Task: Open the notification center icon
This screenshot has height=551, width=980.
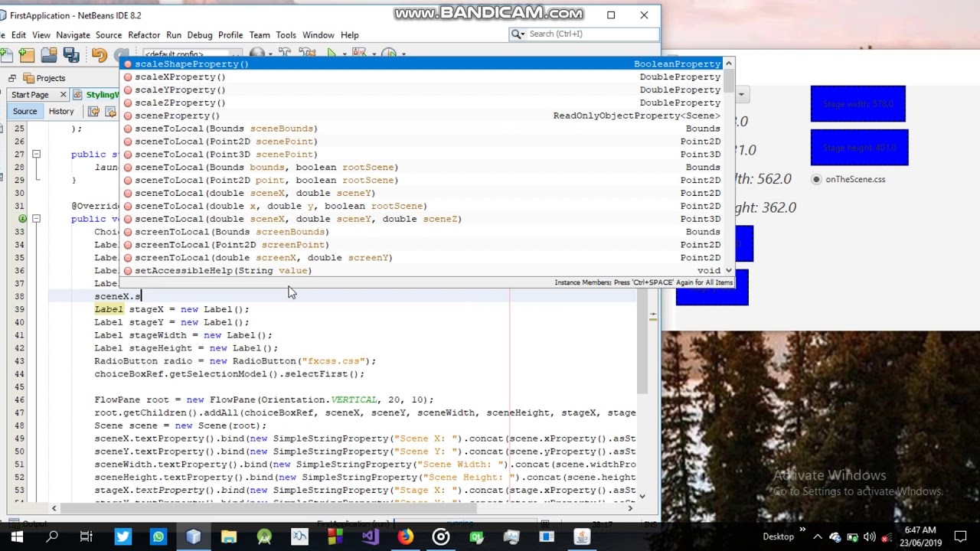Action: [x=960, y=536]
